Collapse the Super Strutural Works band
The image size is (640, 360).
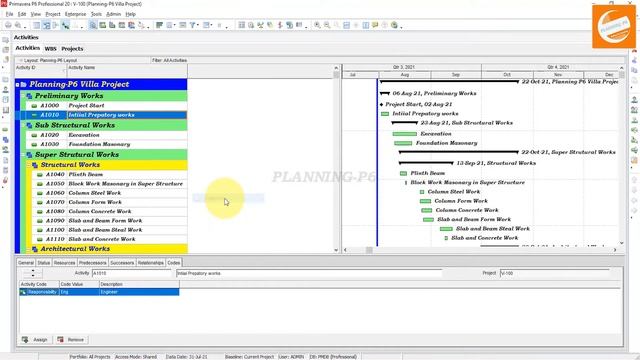point(23,155)
